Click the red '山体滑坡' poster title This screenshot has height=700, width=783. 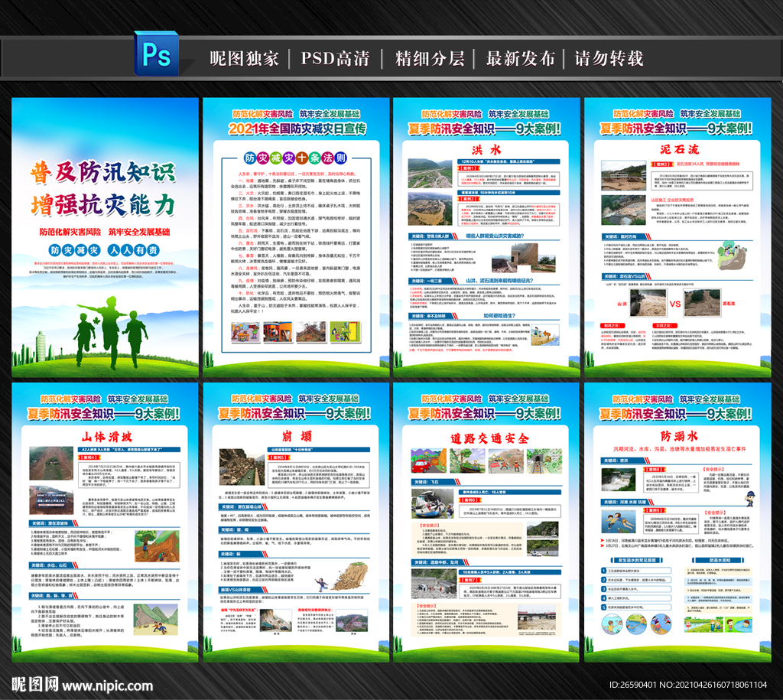coord(107,437)
